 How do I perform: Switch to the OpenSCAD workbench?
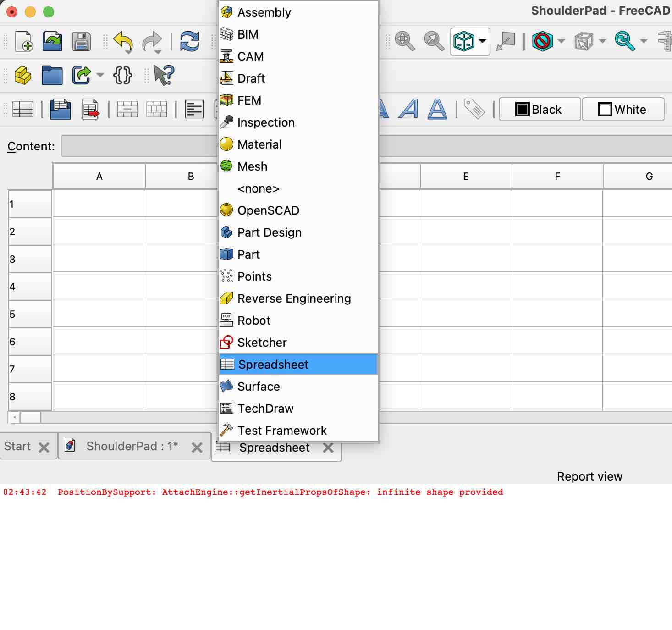point(298,210)
